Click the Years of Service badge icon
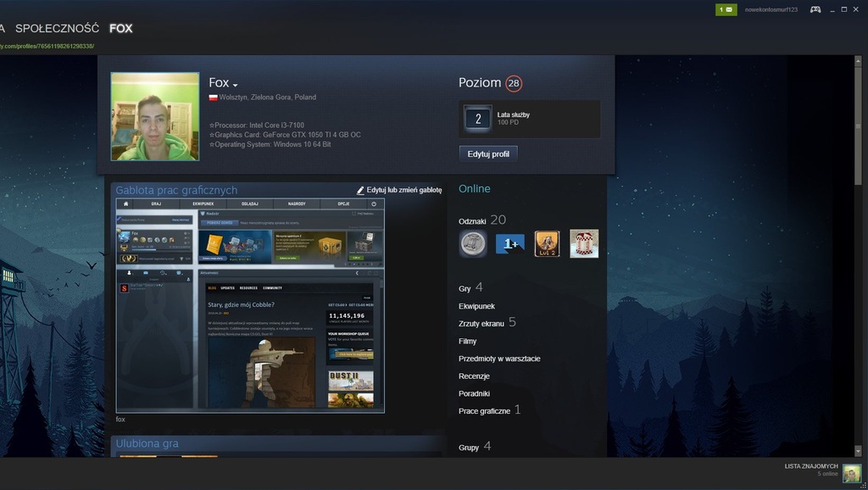Image resolution: width=868 pixels, height=490 pixels. pyautogui.click(x=478, y=119)
